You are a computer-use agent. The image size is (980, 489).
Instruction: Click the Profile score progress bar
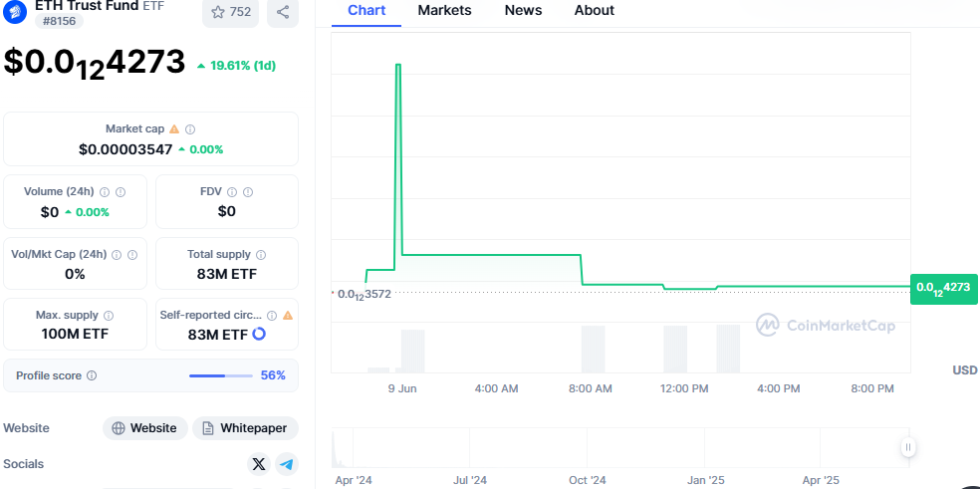click(x=222, y=375)
